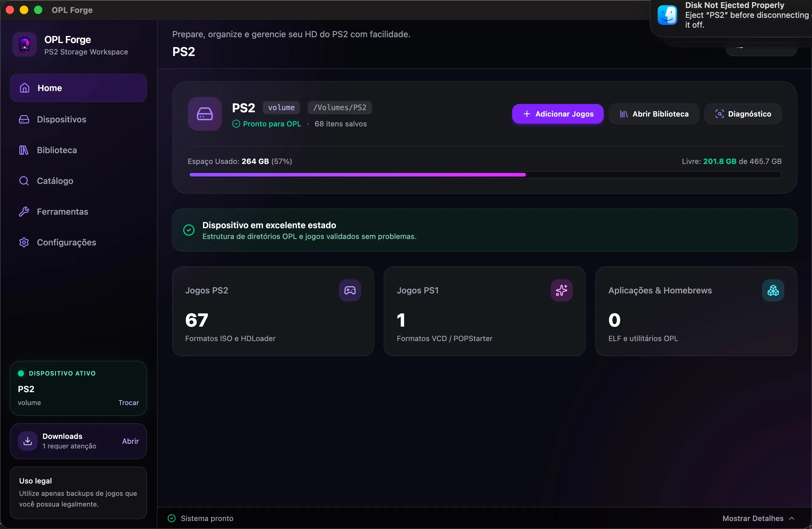Click the Sistema pronto status text

[x=207, y=519]
